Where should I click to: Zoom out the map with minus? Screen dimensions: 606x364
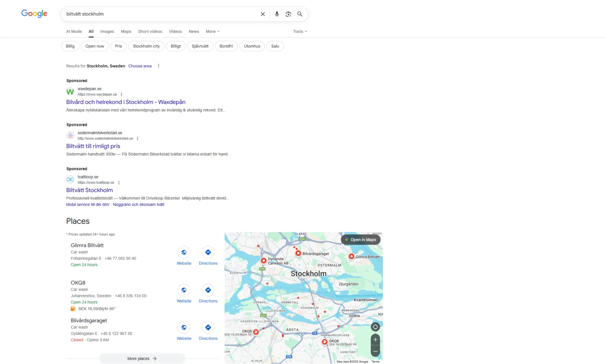375,351
